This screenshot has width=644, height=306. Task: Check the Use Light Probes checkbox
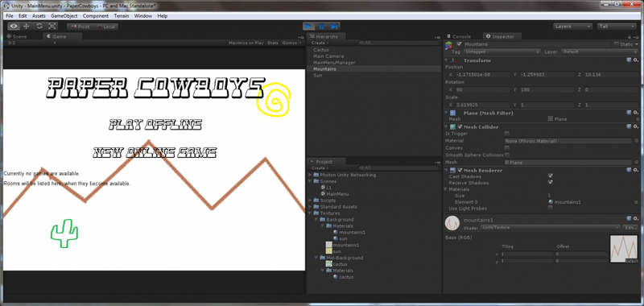click(x=551, y=209)
